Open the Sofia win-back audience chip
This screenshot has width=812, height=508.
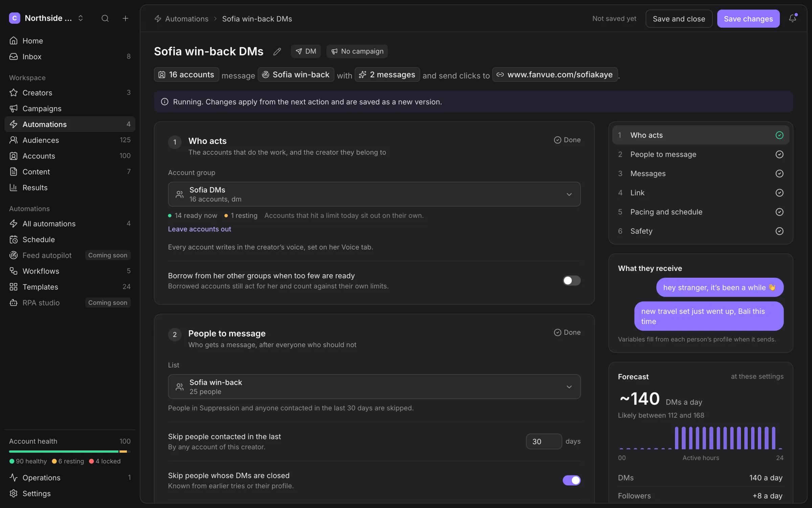296,75
